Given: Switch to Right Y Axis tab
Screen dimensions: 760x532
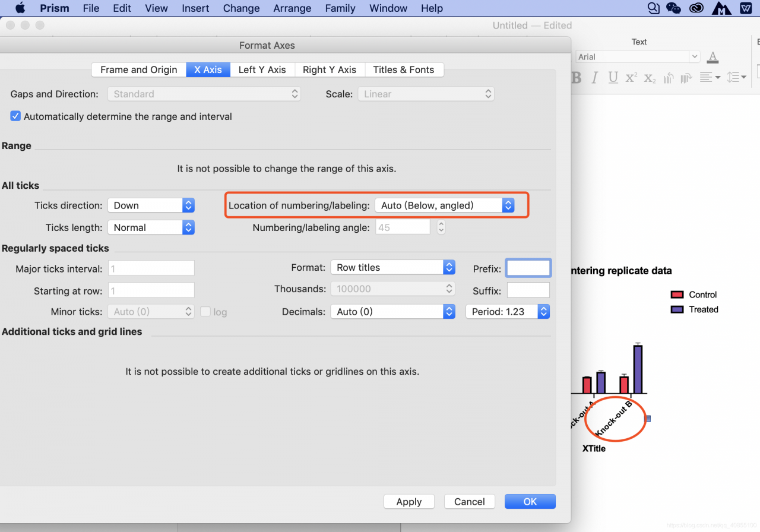Looking at the screenshot, I should [330, 69].
